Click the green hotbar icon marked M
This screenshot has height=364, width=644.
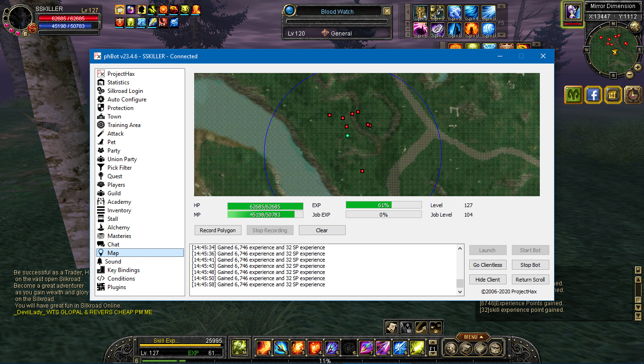coord(239,348)
